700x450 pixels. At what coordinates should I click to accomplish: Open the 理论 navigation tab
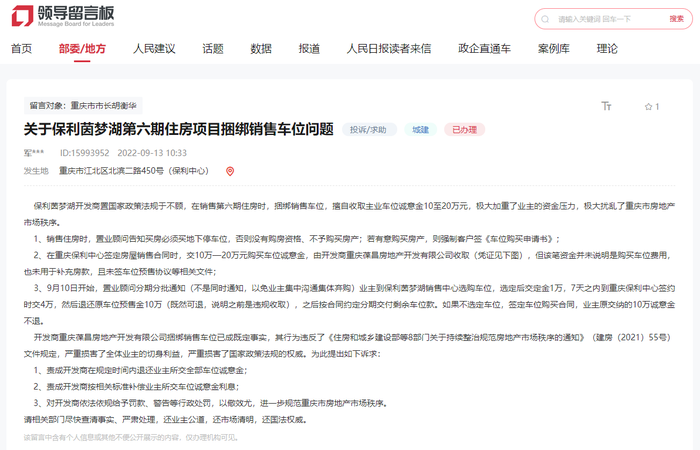pyautogui.click(x=607, y=48)
